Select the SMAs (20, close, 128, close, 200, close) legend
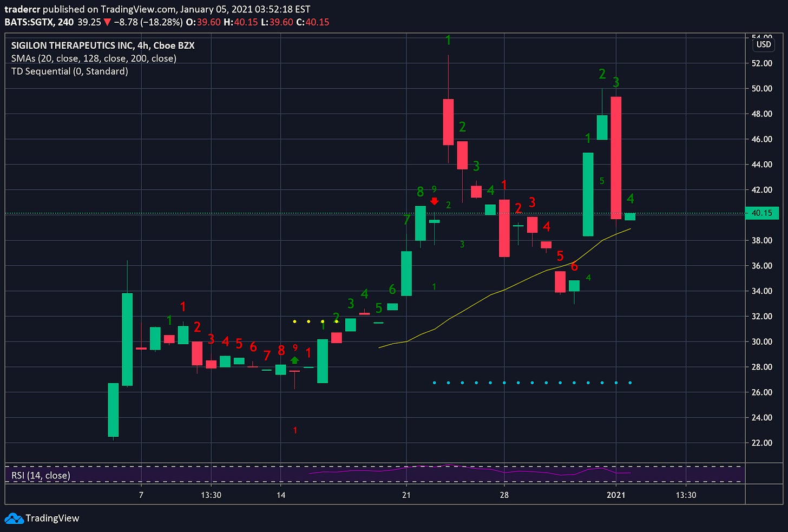788x532 pixels. tap(94, 58)
